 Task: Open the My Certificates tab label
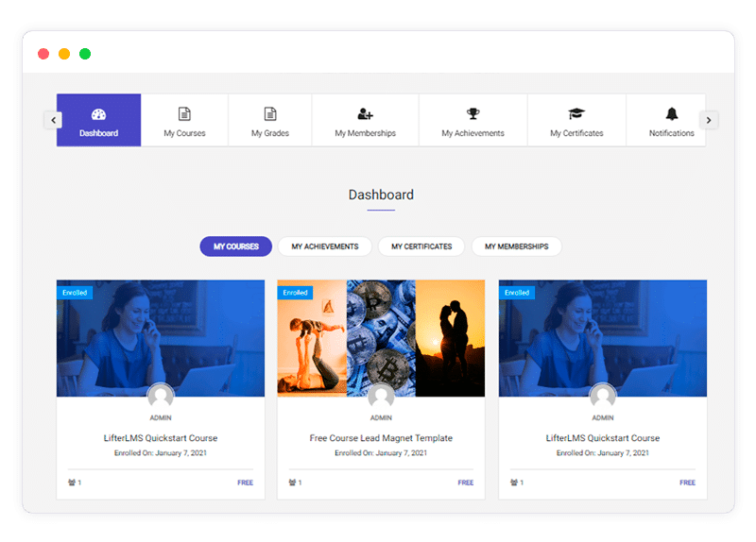click(576, 133)
